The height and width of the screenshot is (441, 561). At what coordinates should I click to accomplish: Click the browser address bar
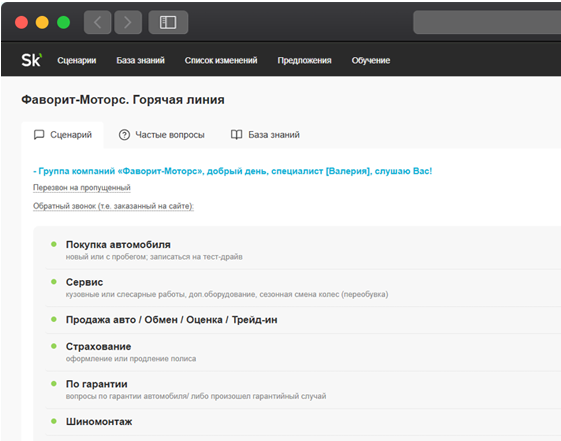[487, 22]
